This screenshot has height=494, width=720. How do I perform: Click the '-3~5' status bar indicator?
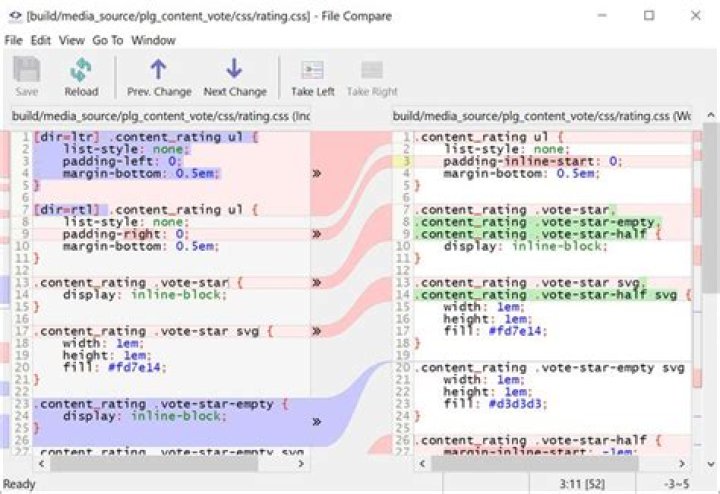click(676, 484)
